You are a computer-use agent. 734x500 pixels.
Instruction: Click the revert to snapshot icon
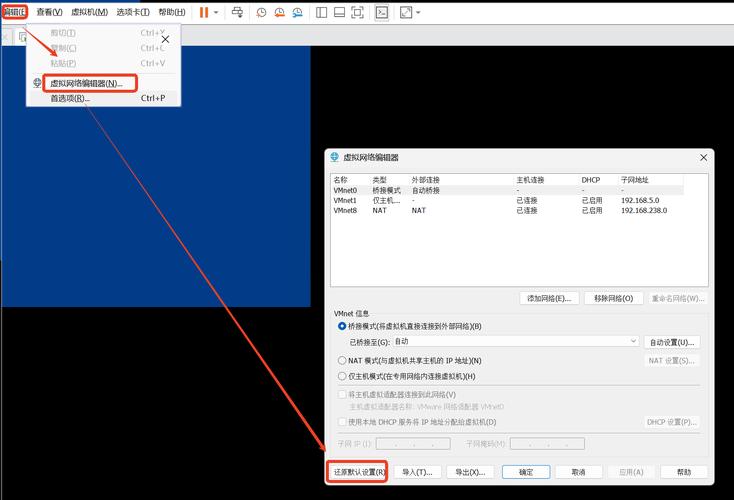[280, 12]
